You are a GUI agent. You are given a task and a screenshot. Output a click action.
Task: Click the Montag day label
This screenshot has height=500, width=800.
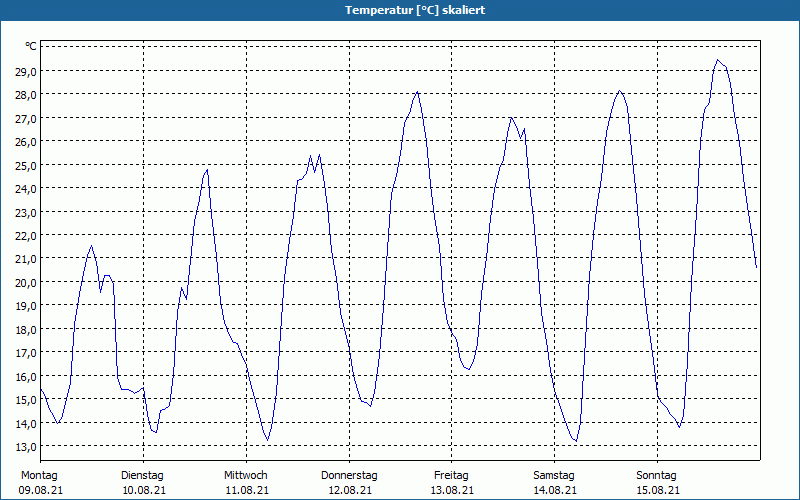[x=39, y=475]
